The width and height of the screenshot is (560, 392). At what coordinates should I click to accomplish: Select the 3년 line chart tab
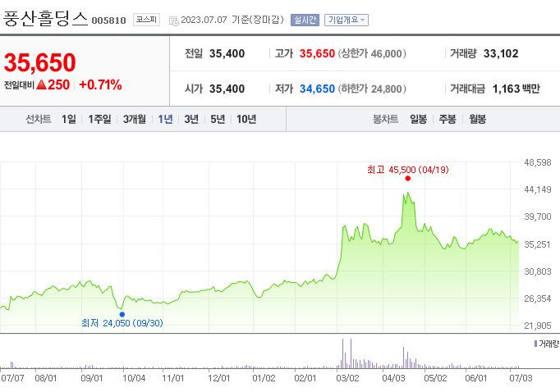pyautogui.click(x=191, y=119)
